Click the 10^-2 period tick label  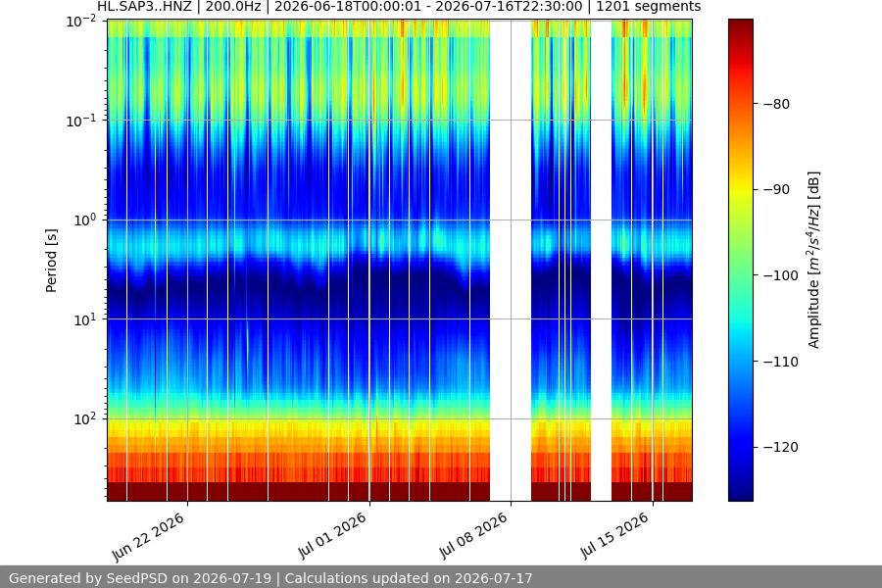point(81,22)
